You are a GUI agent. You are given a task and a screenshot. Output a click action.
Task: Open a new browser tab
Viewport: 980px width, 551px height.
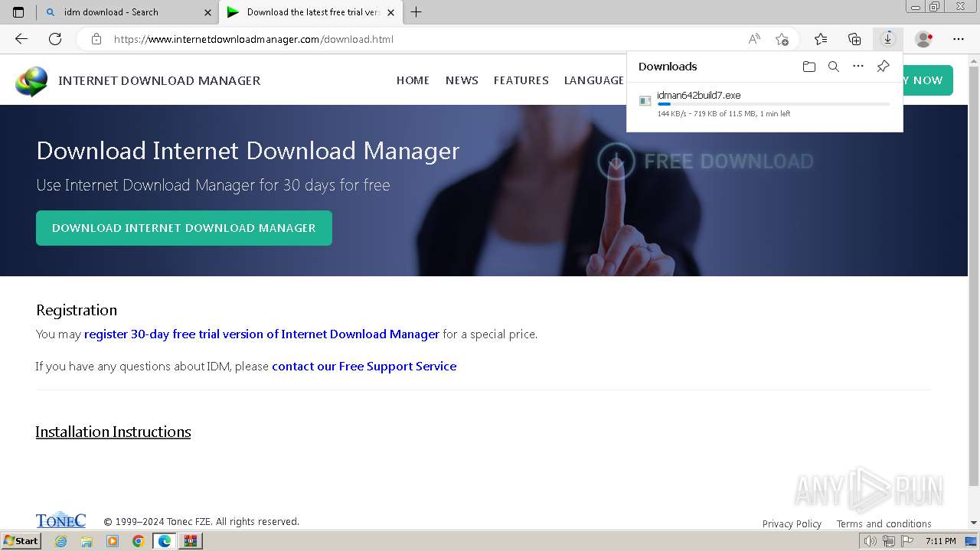pos(416,12)
